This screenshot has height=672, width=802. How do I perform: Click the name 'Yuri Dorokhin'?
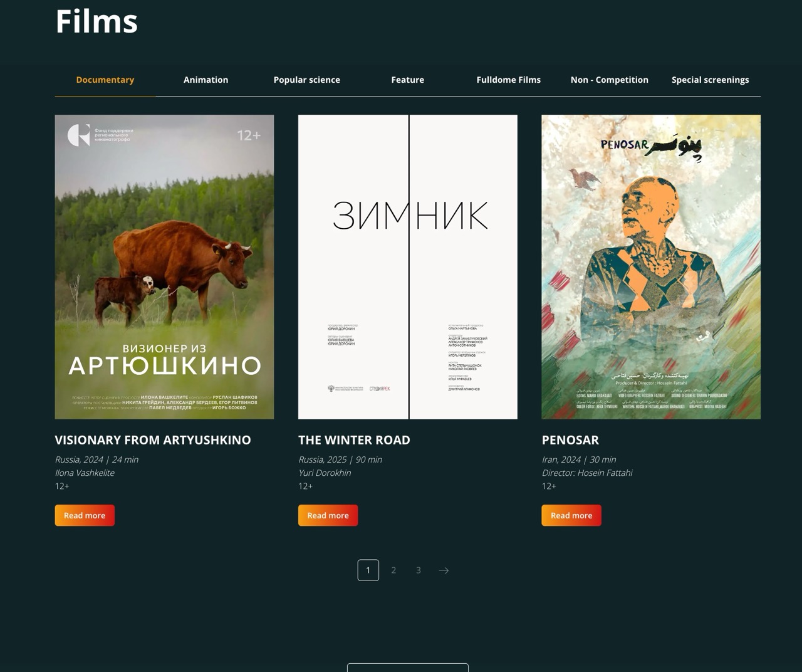(x=325, y=473)
